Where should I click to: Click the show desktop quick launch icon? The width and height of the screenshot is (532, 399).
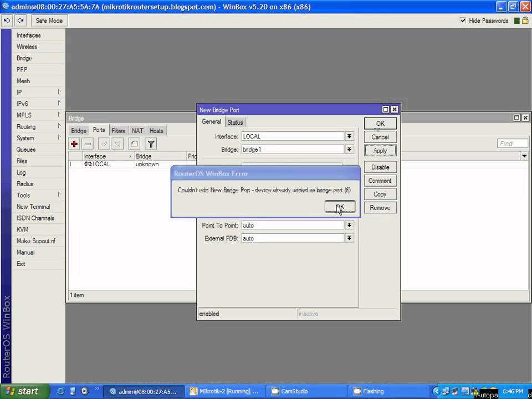coord(73,391)
